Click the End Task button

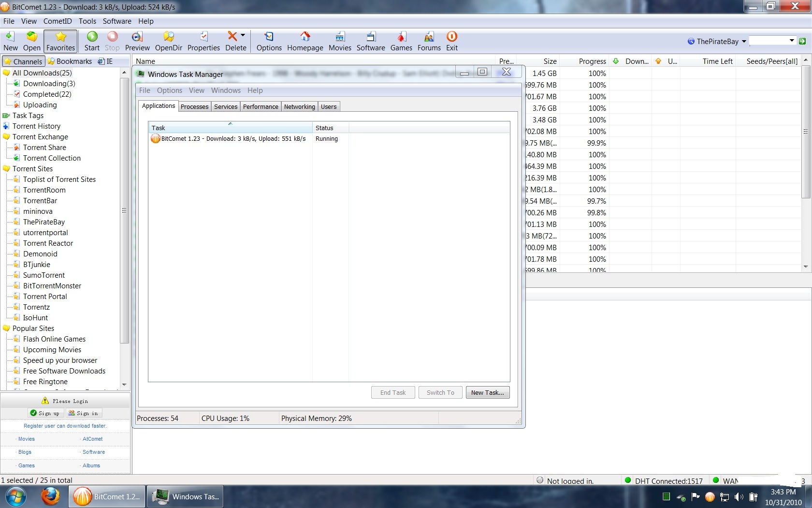[x=393, y=392]
